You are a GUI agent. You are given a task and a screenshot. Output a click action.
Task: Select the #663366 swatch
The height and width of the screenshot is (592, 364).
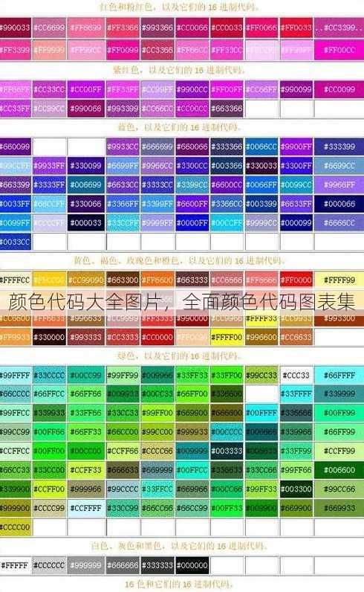tap(227, 109)
